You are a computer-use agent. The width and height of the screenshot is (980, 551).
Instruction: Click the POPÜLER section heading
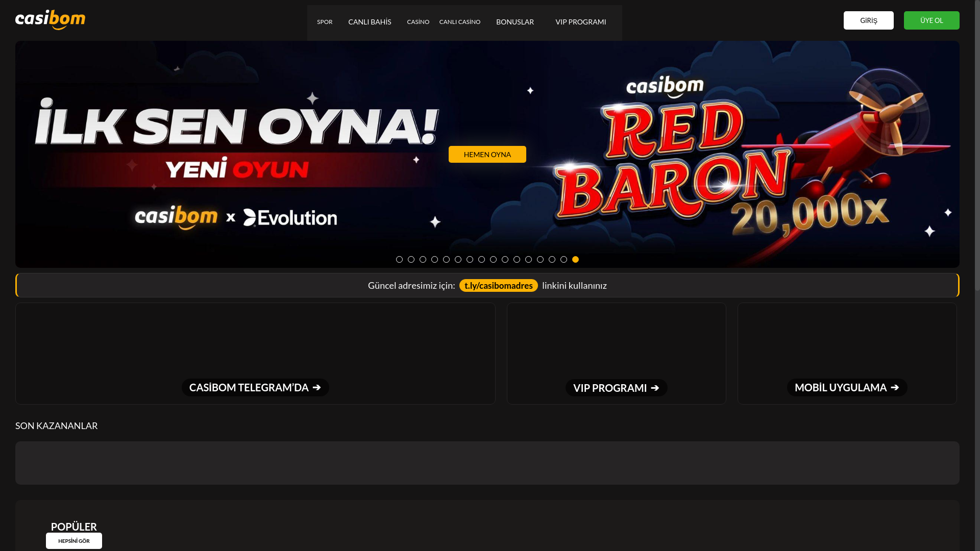point(74,526)
